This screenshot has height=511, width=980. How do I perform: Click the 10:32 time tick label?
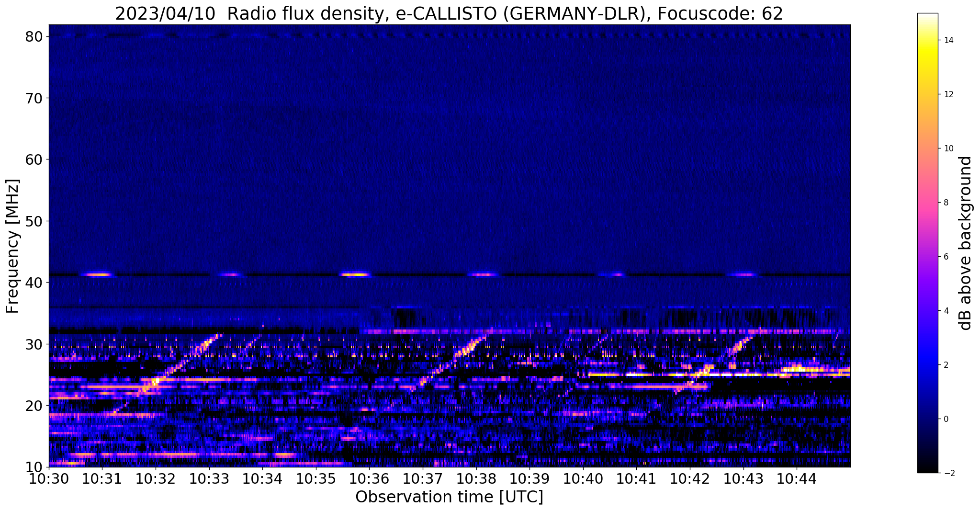point(156,478)
